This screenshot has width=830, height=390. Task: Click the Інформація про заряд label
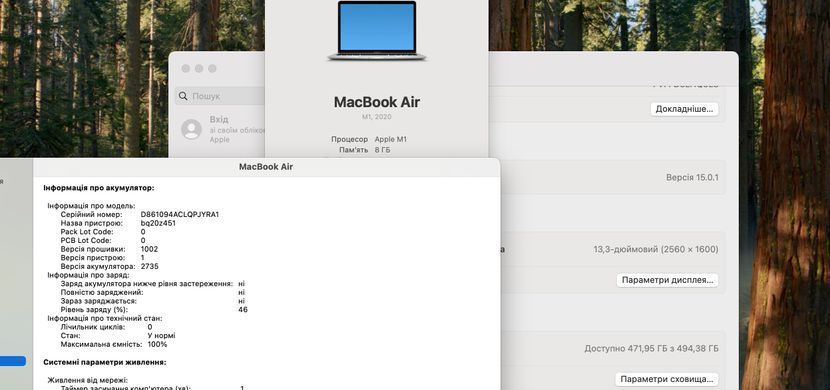[x=88, y=275]
